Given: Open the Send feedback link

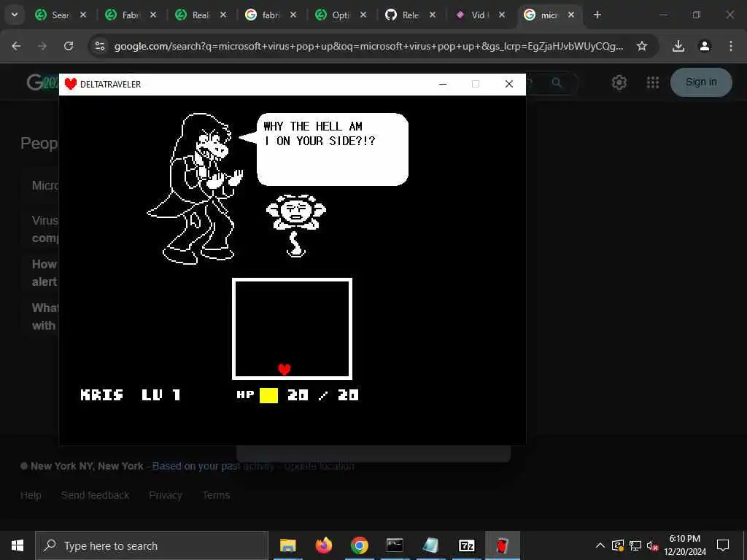Looking at the screenshot, I should [96, 495].
